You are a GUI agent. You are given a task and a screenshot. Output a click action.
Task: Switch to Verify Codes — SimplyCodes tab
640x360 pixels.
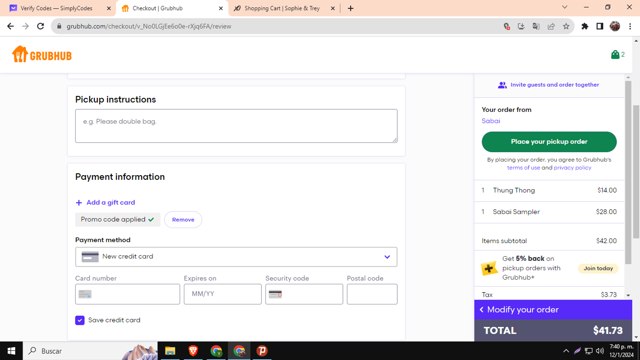56,8
